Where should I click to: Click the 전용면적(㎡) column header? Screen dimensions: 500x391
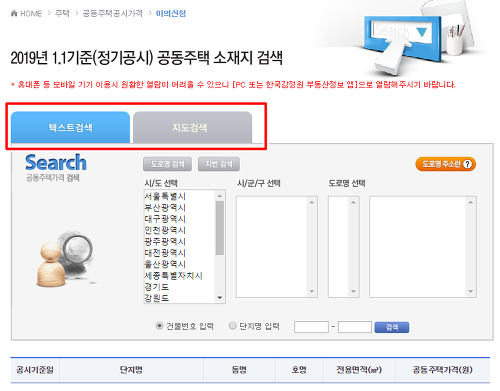pyautogui.click(x=359, y=370)
